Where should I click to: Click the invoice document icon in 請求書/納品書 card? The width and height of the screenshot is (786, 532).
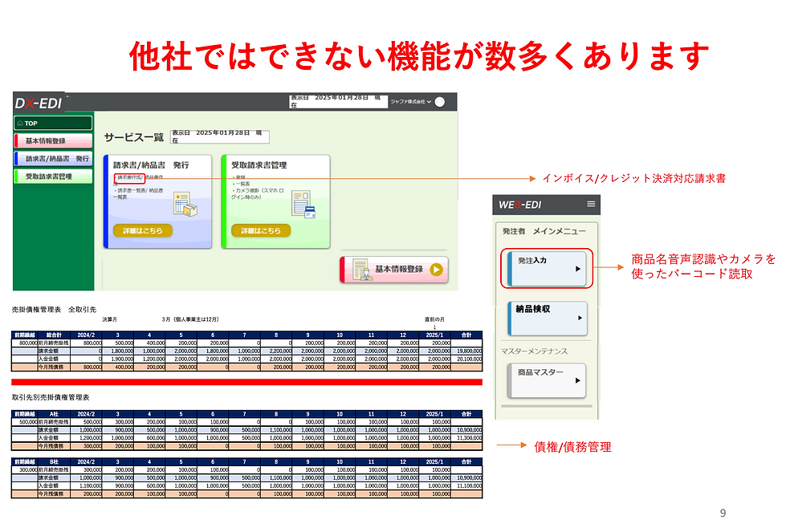click(185, 205)
